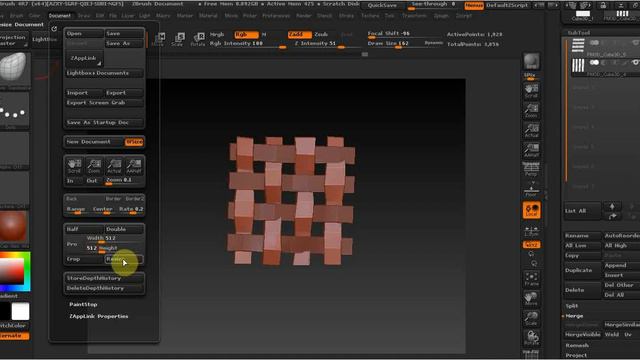Expand the Project section in SubTool
This screenshot has height=360, width=640.
pyautogui.click(x=576, y=356)
